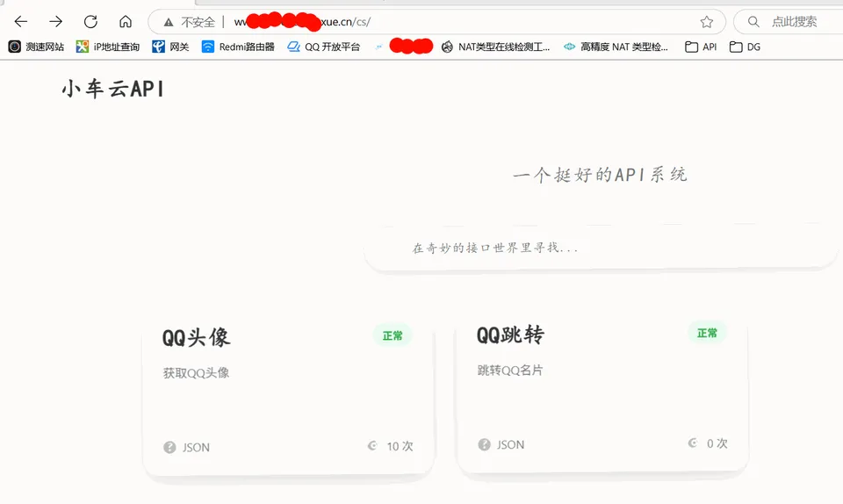Open the 测速网站 bookmark
This screenshot has height=504, width=843.
[x=36, y=47]
